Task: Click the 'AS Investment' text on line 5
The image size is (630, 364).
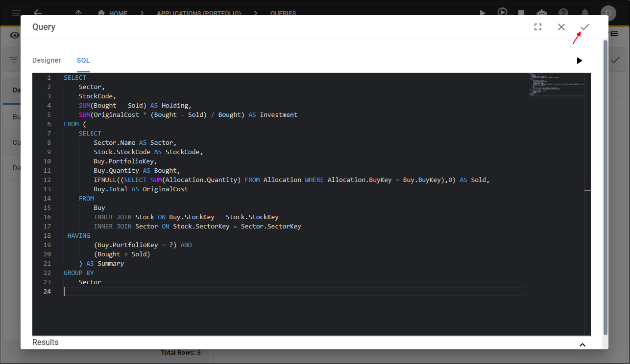Action: 273,115
